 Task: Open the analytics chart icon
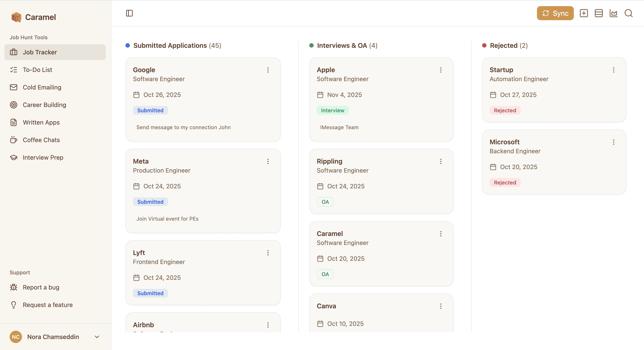tap(614, 13)
